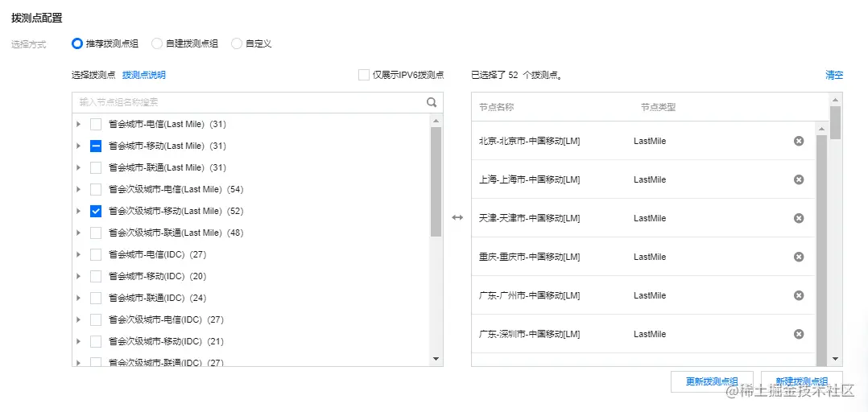Screen dimensions: 868x412
Task: Click 省会城市-移动(IDC) (20) label
Action: pyautogui.click(x=157, y=276)
